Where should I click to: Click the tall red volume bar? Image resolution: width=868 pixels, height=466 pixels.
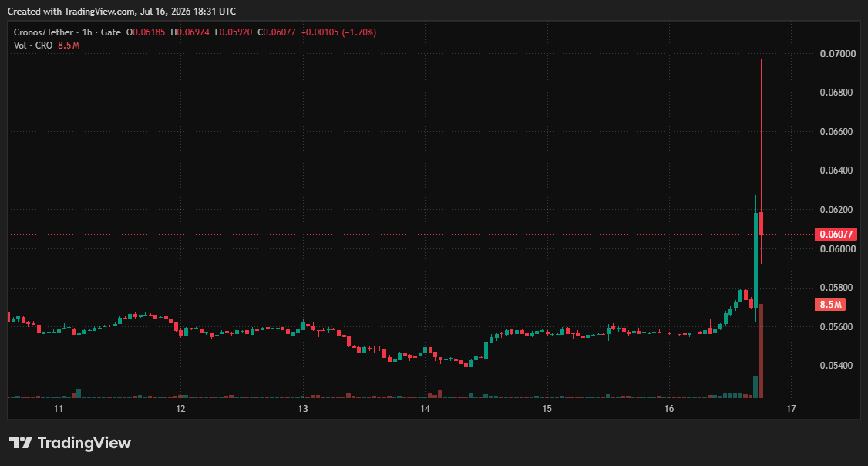(761, 351)
